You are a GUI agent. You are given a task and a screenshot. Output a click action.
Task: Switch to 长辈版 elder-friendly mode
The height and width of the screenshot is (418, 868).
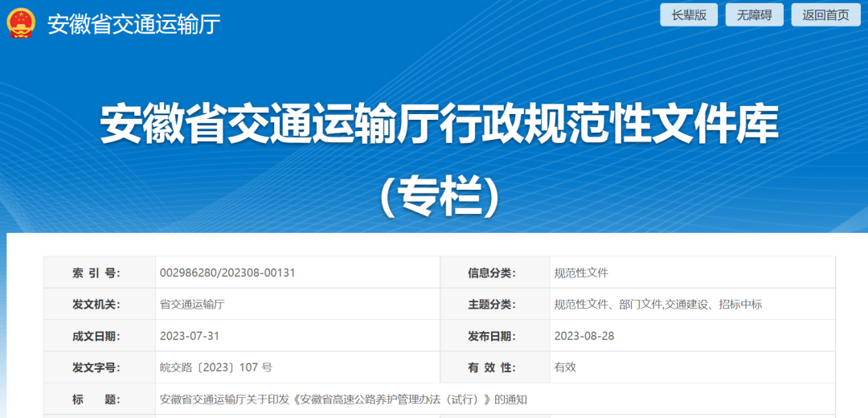(x=689, y=14)
